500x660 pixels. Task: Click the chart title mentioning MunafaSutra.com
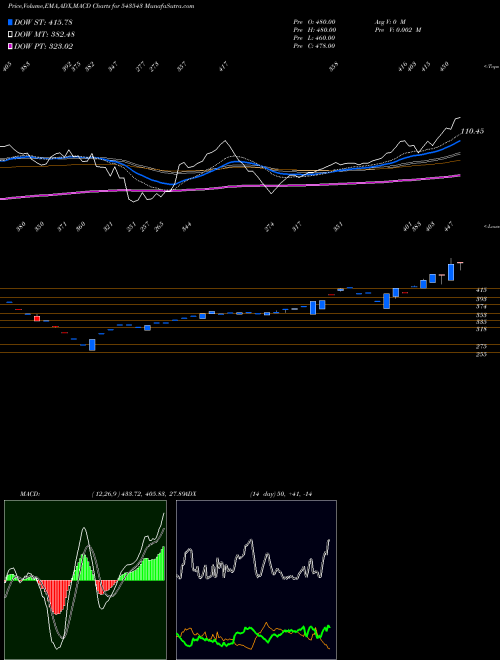(101, 7)
